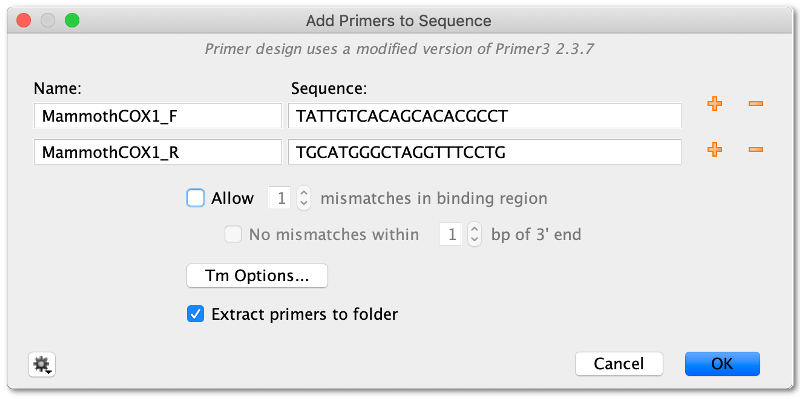
Task: Click the mismatches count number field
Action: click(x=282, y=198)
